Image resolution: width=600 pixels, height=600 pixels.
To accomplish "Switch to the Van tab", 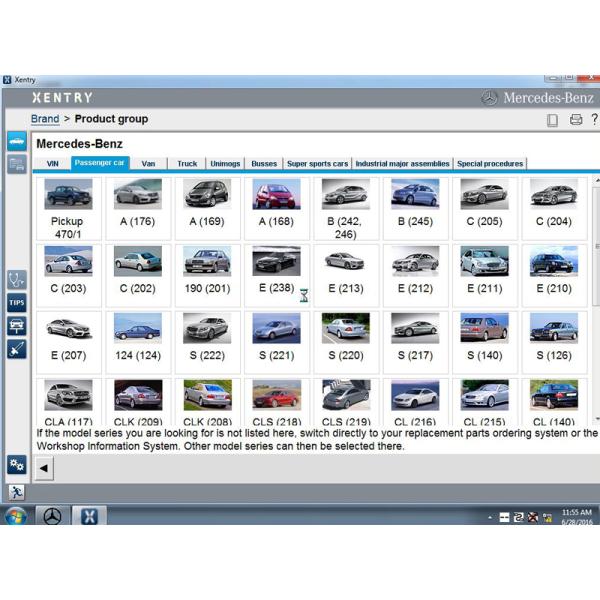I will 148,164.
